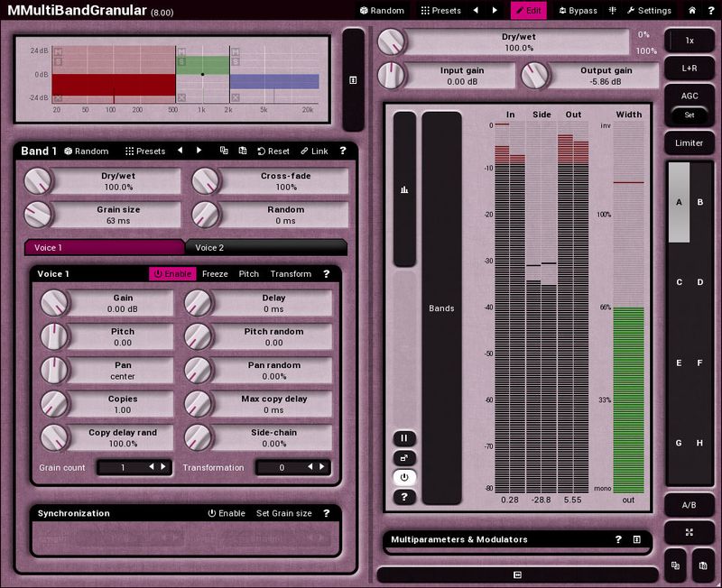Click the AGC Set button
Viewport: 722px width, 588px height.
690,115
